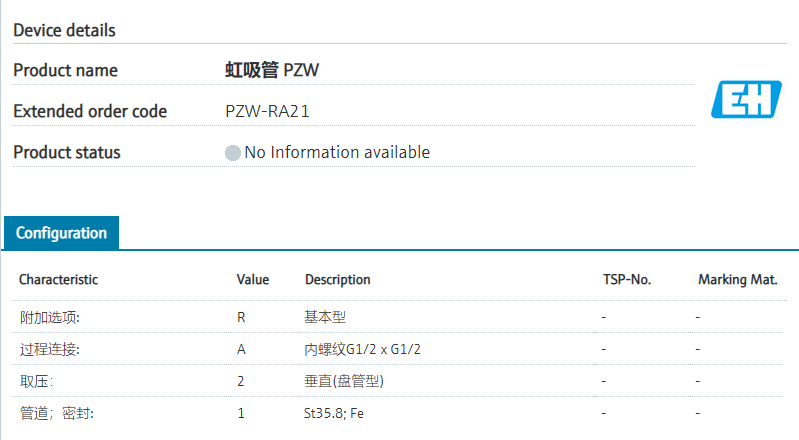Click the Characteristic column header
Viewport: 799px width, 440px height.
tap(58, 280)
